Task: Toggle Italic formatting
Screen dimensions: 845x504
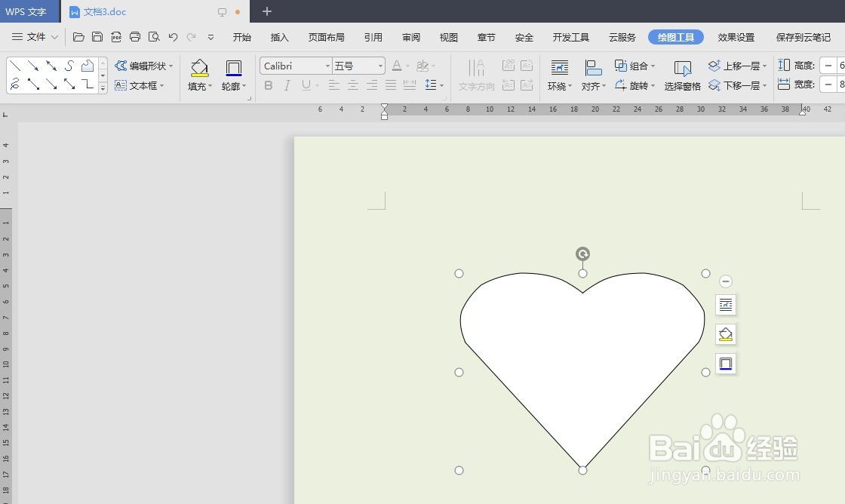Action: pos(287,85)
